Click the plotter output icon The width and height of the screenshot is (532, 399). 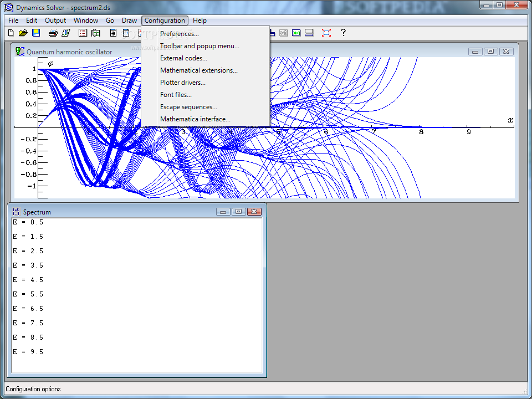[66, 33]
